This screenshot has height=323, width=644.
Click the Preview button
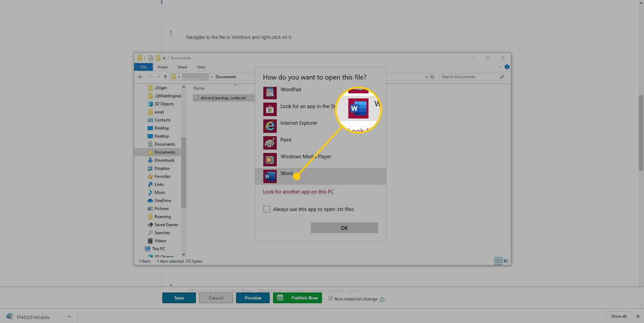pyautogui.click(x=253, y=298)
